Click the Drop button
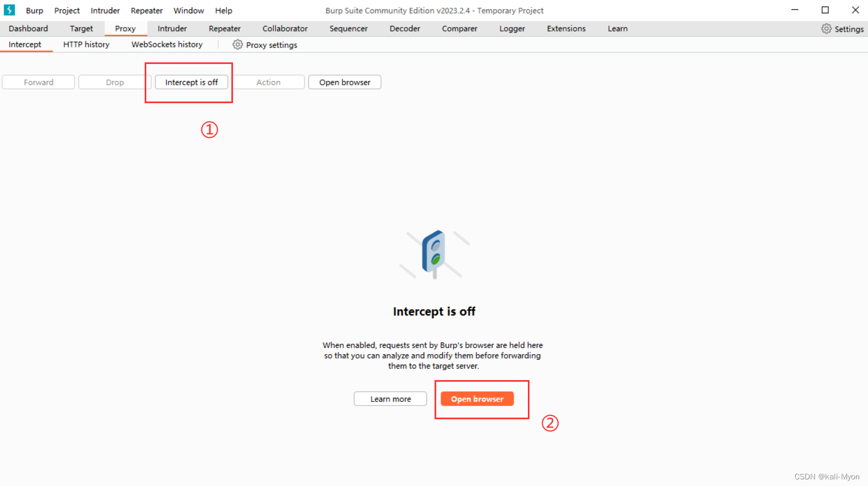Image resolution: width=868 pixels, height=486 pixels. (115, 82)
